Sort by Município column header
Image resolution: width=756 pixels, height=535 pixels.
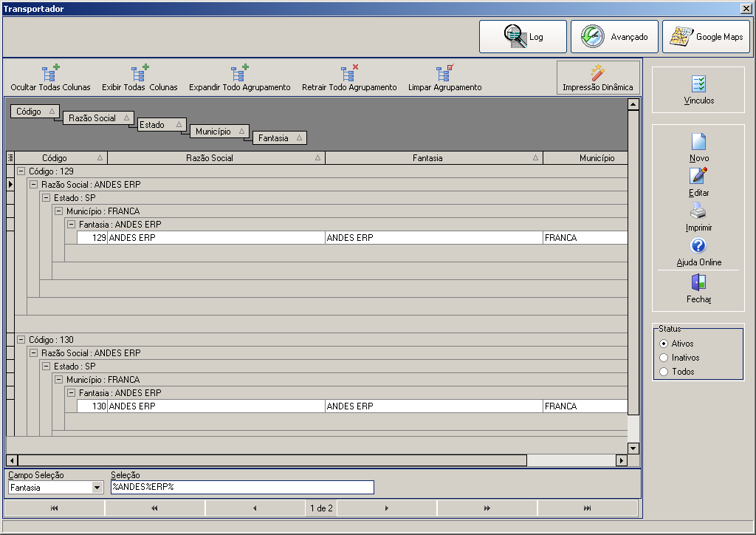coord(585,157)
